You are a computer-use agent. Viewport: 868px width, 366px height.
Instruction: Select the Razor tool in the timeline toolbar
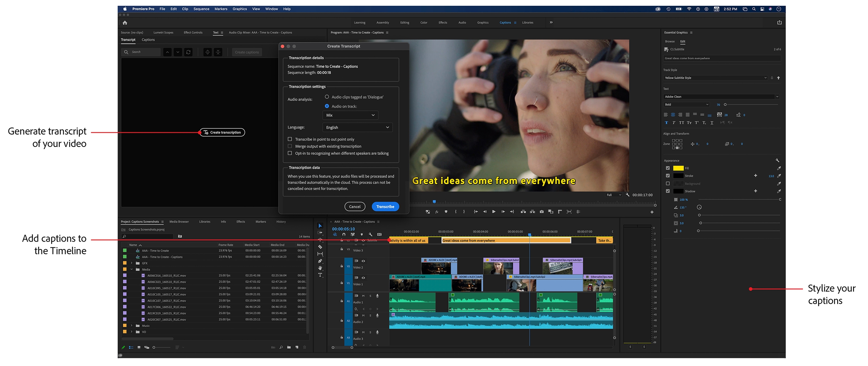(320, 247)
